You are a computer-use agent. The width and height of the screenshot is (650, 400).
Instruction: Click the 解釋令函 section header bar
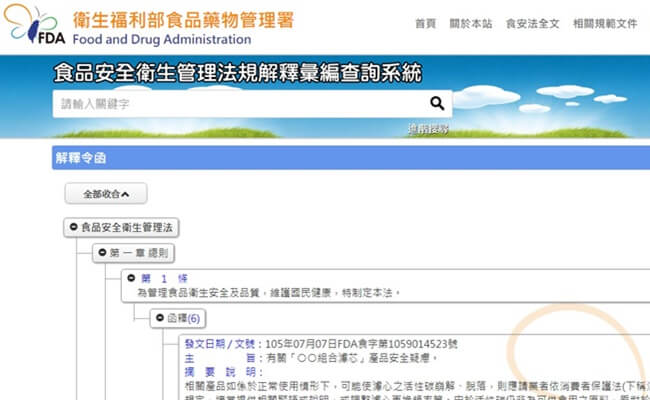[350, 158]
